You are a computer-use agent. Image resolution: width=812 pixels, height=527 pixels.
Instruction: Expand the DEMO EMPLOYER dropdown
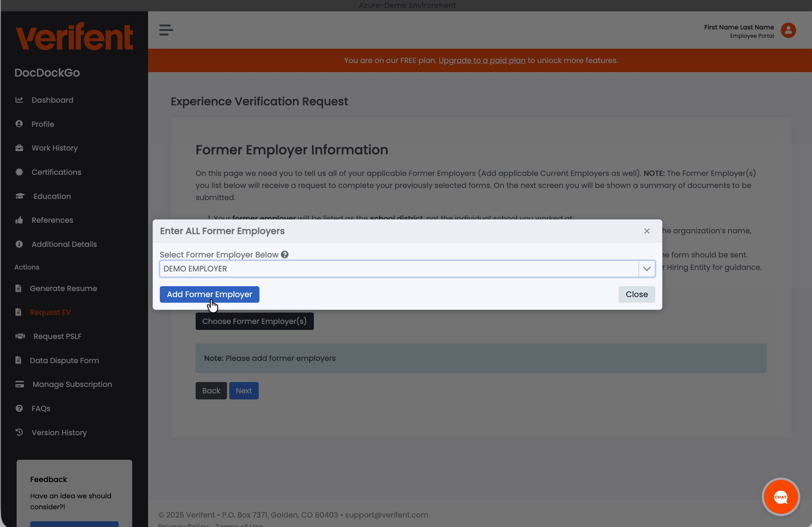click(x=647, y=268)
